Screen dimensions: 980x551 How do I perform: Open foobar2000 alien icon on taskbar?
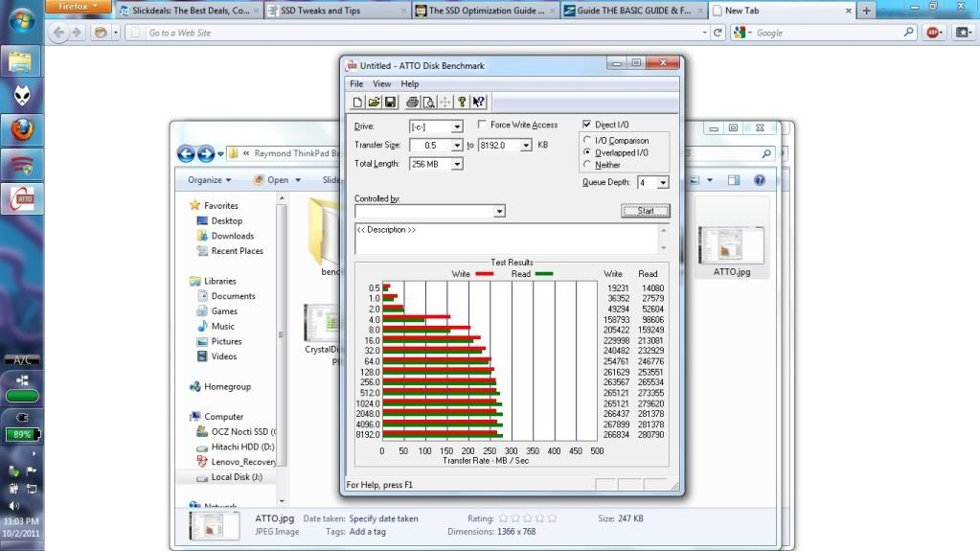click(22, 96)
